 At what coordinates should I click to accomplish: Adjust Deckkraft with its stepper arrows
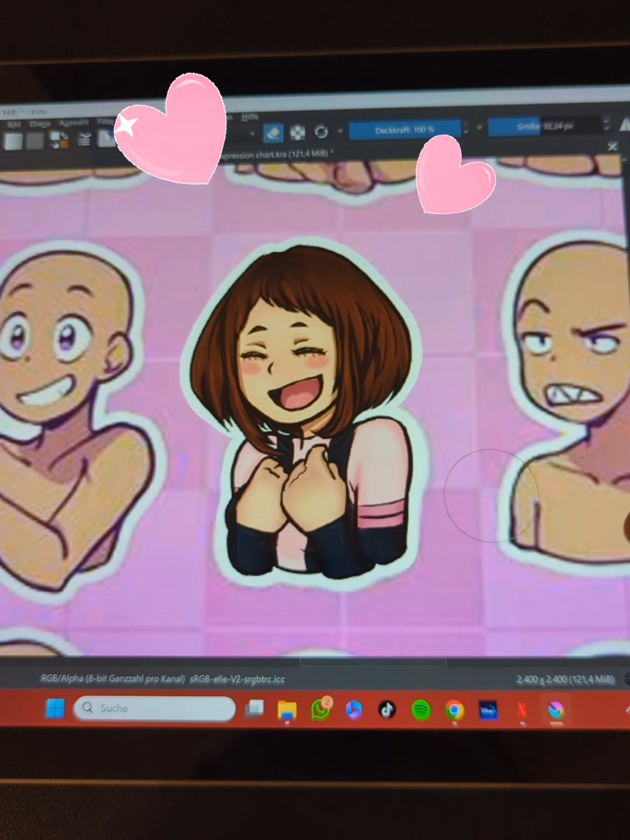[466, 129]
